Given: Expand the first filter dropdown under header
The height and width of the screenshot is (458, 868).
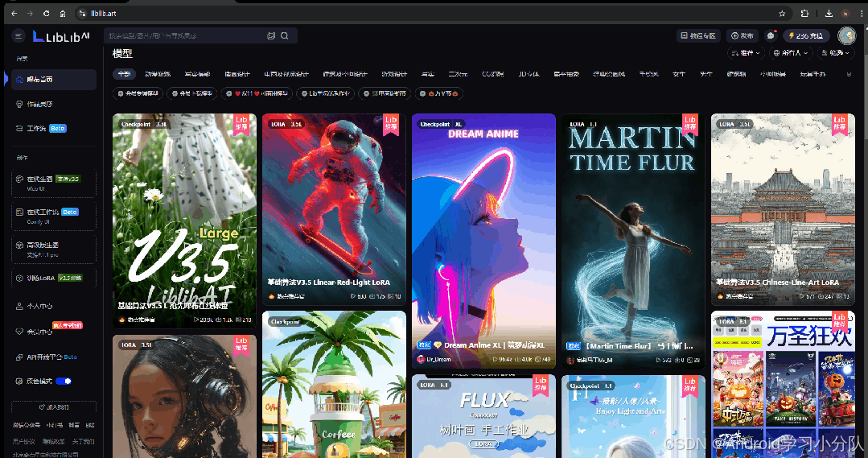Looking at the screenshot, I should click(746, 52).
